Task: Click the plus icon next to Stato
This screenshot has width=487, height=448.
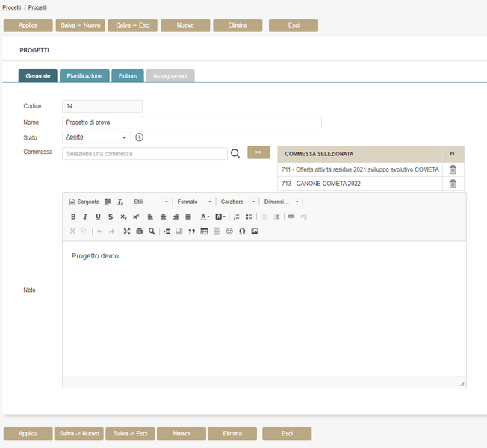Action: pos(139,137)
